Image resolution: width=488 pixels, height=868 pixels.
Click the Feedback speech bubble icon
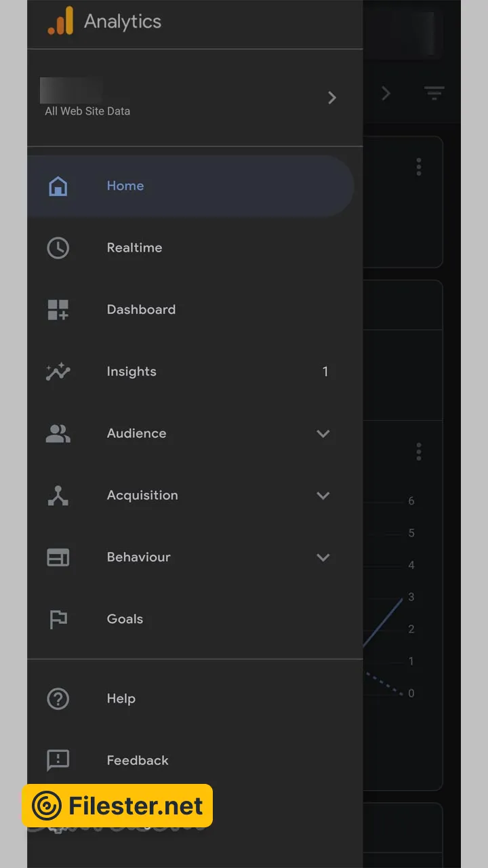click(x=58, y=760)
